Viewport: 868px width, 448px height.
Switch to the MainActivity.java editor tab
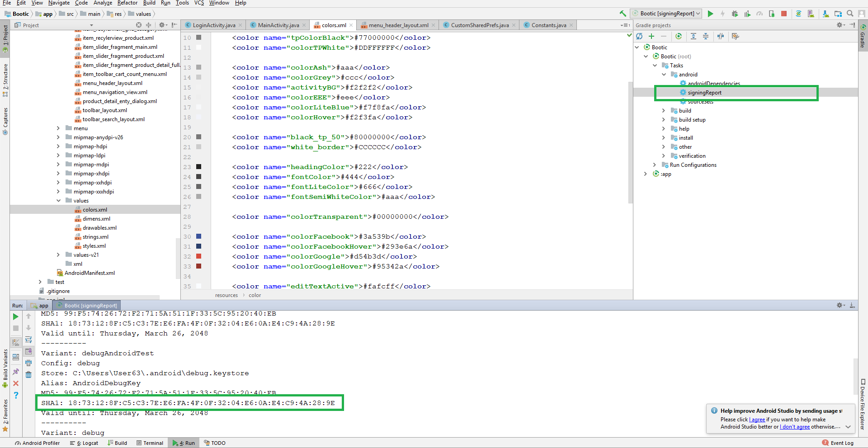pos(278,25)
